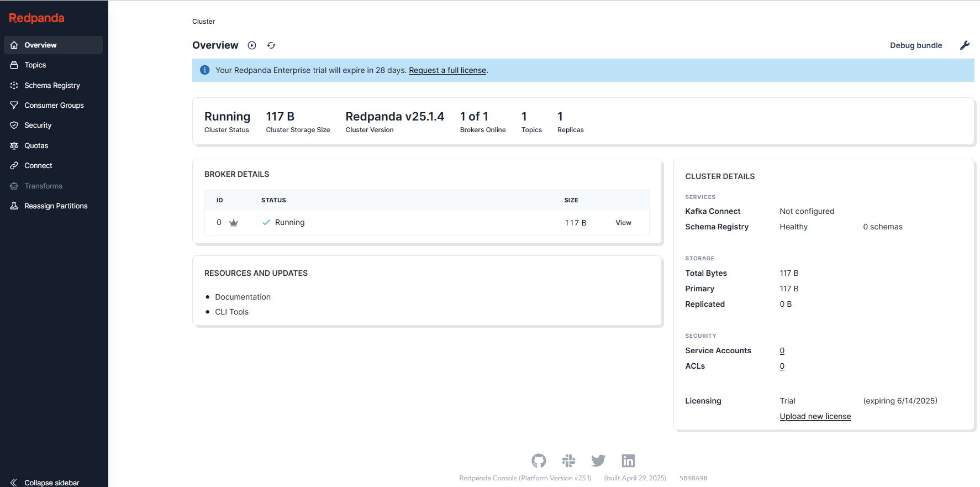980x487 pixels.
Task: Click the Overview home icon in sidebar
Action: pos(14,45)
